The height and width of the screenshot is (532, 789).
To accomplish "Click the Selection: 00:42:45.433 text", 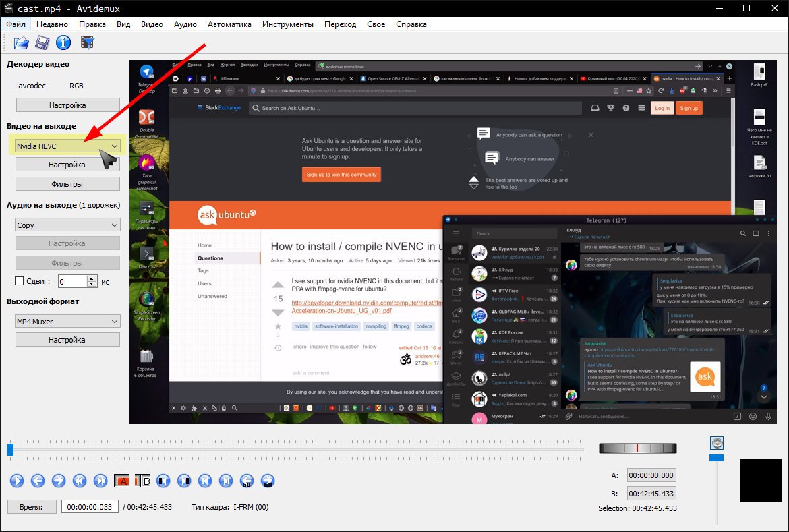I will click(x=637, y=508).
